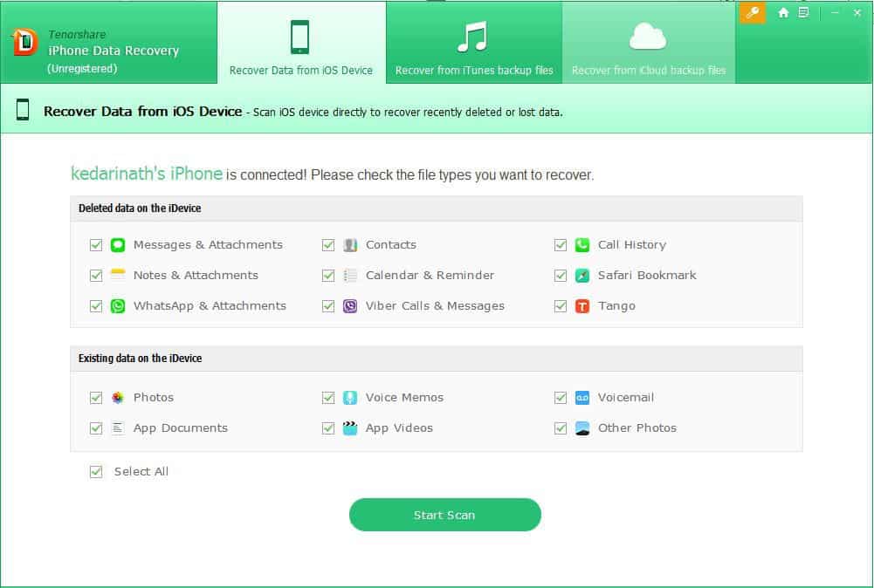Uncheck the Tango checkbox
The width and height of the screenshot is (874, 588).
[561, 306]
